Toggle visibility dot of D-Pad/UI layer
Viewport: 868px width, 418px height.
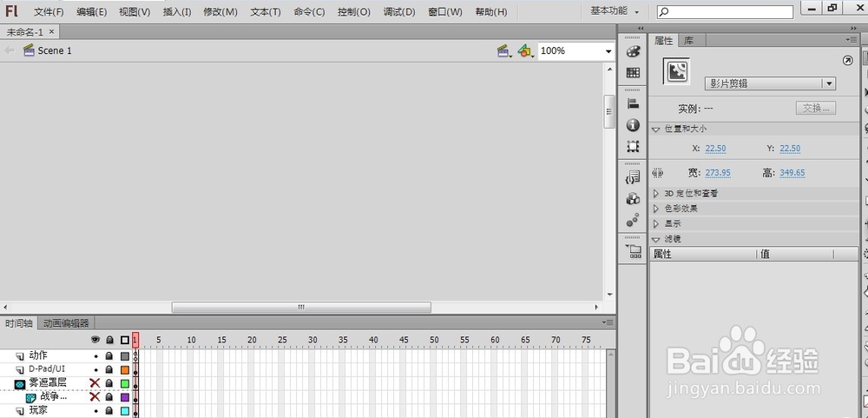(x=95, y=370)
